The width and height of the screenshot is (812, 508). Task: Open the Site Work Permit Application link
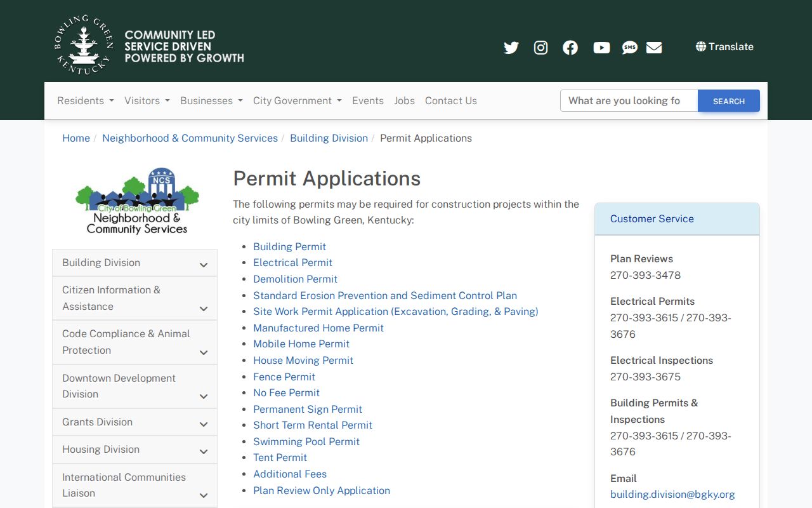click(395, 311)
